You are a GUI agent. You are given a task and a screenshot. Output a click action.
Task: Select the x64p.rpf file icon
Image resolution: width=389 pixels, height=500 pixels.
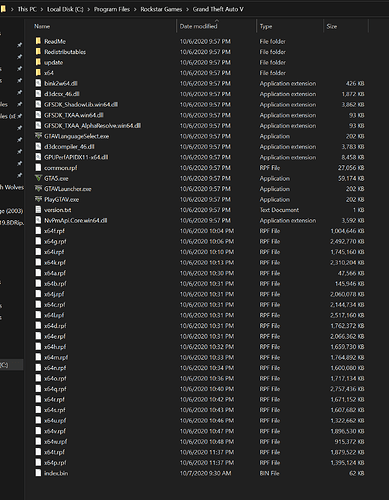38,462
